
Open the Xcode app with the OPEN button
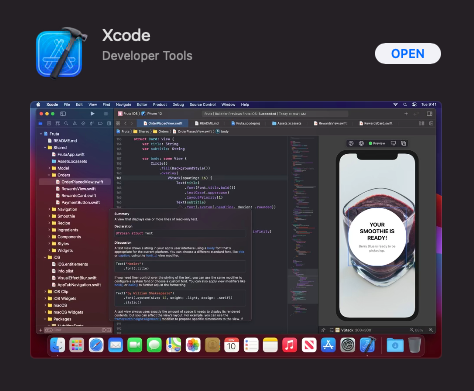coord(408,53)
